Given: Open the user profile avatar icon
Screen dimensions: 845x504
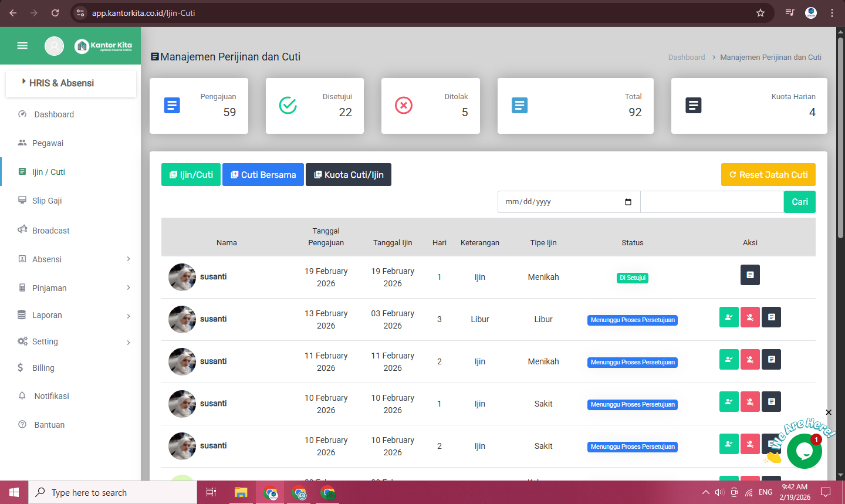Looking at the screenshot, I should [54, 46].
